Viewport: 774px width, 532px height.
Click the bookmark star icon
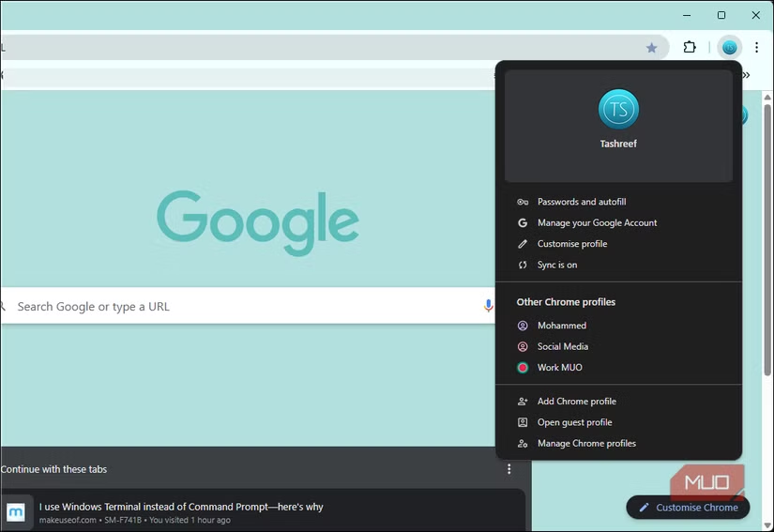(x=651, y=48)
